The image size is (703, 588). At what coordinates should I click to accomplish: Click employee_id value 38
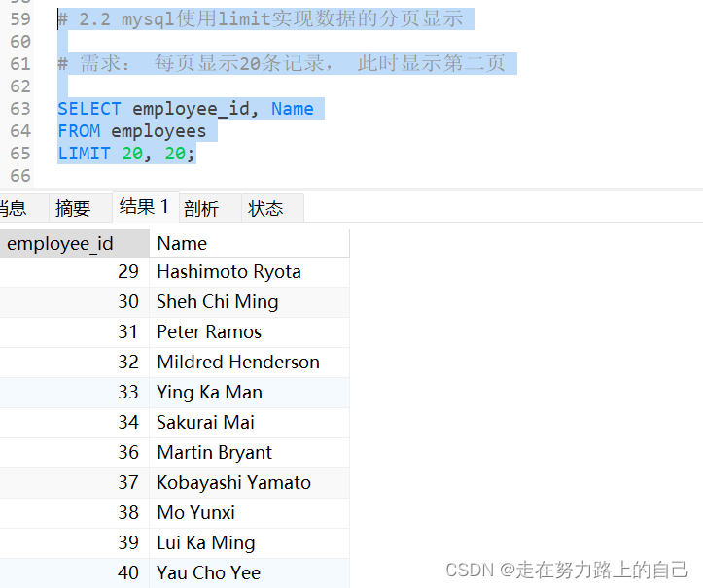pyautogui.click(x=75, y=513)
